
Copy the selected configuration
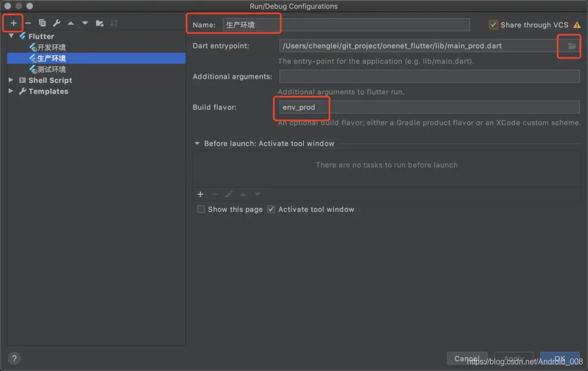(x=42, y=23)
